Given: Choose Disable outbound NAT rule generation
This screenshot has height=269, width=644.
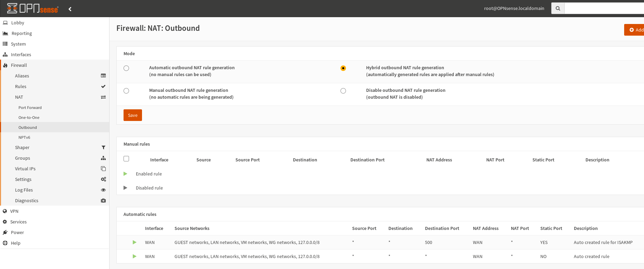Looking at the screenshot, I should (343, 91).
